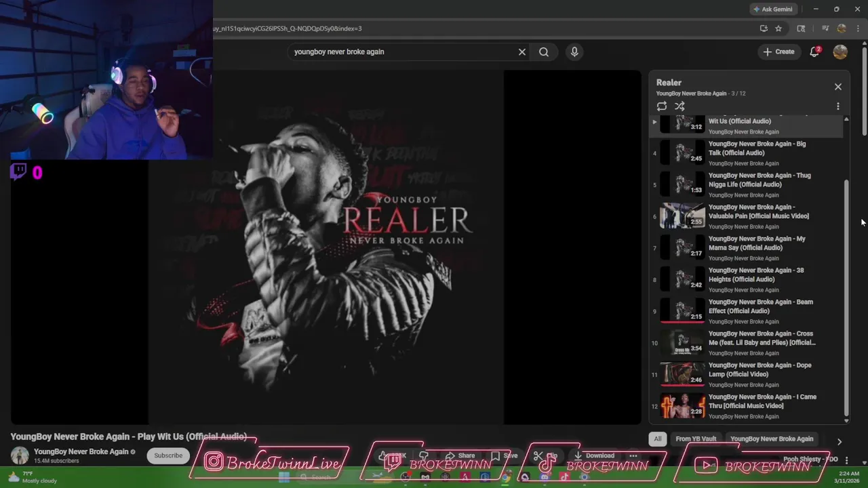Close the Realer playlist panel
868x488 pixels.
[838, 87]
